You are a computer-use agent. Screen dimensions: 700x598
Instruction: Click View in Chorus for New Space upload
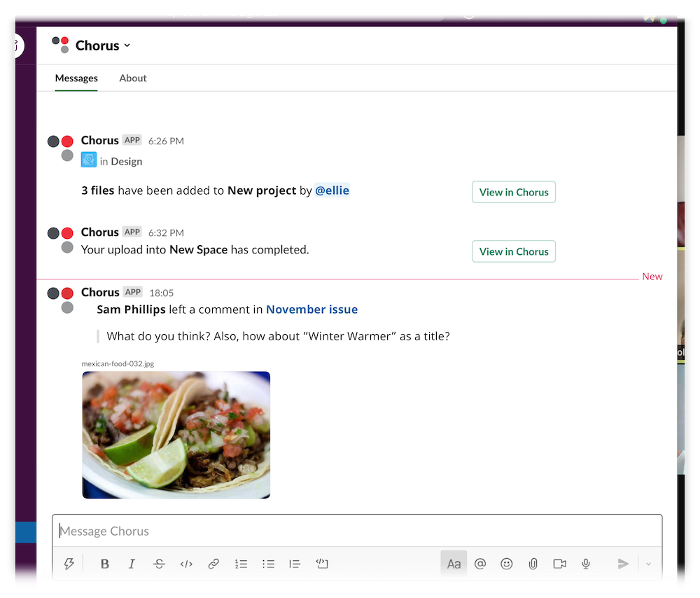pos(514,251)
